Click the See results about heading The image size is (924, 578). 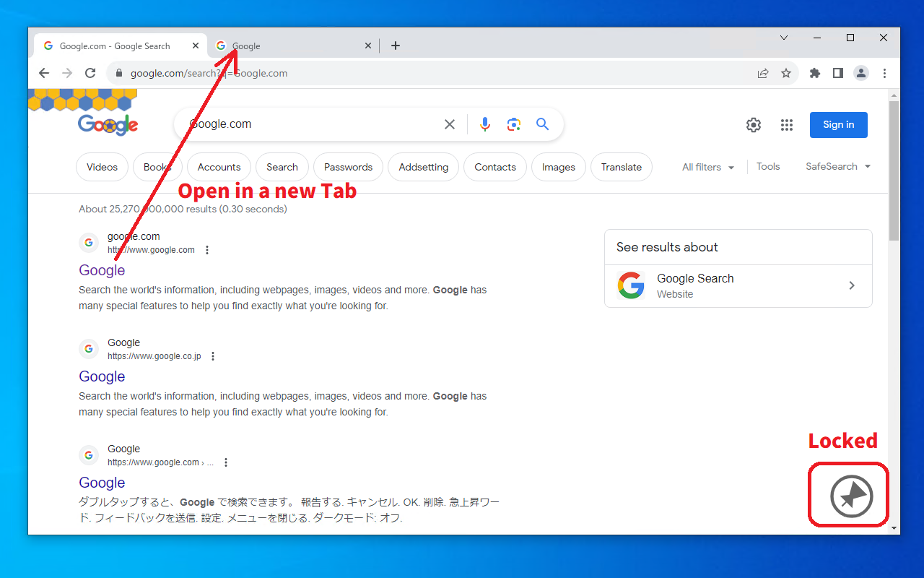tap(667, 247)
